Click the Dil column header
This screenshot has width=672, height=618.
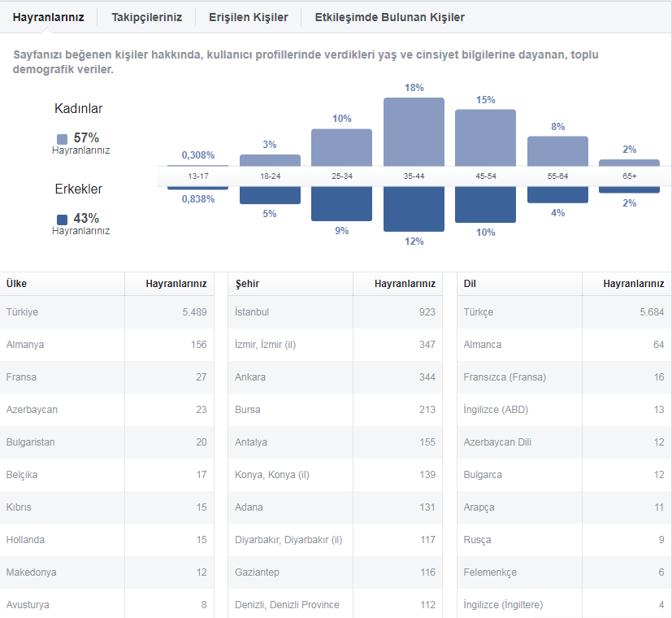[470, 284]
